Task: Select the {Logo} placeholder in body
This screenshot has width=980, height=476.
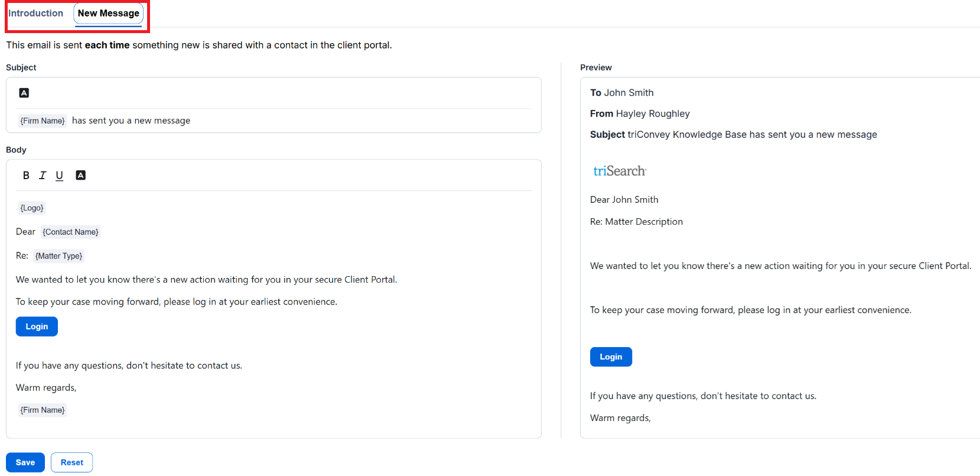Action: (x=32, y=208)
